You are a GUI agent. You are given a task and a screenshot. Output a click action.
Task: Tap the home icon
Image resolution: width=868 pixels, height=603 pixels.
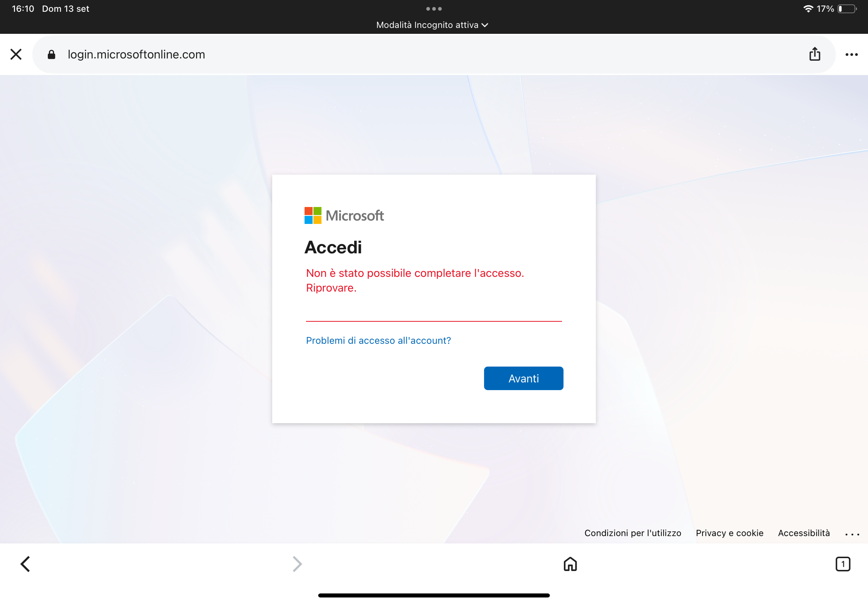pos(570,564)
